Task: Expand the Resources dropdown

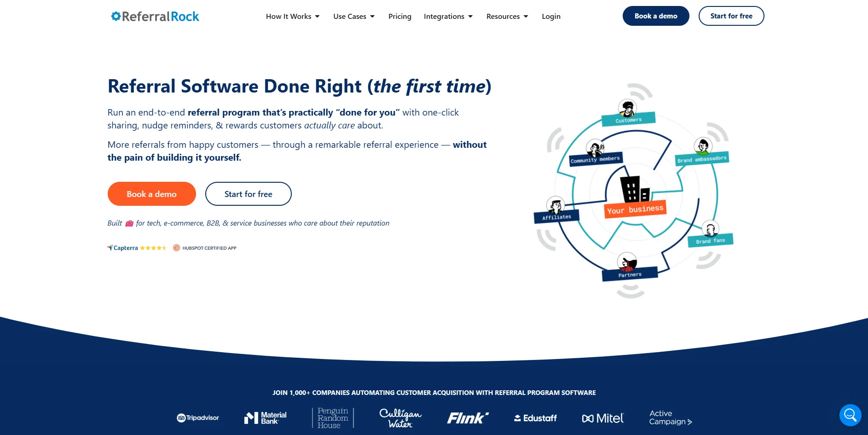Action: (507, 17)
